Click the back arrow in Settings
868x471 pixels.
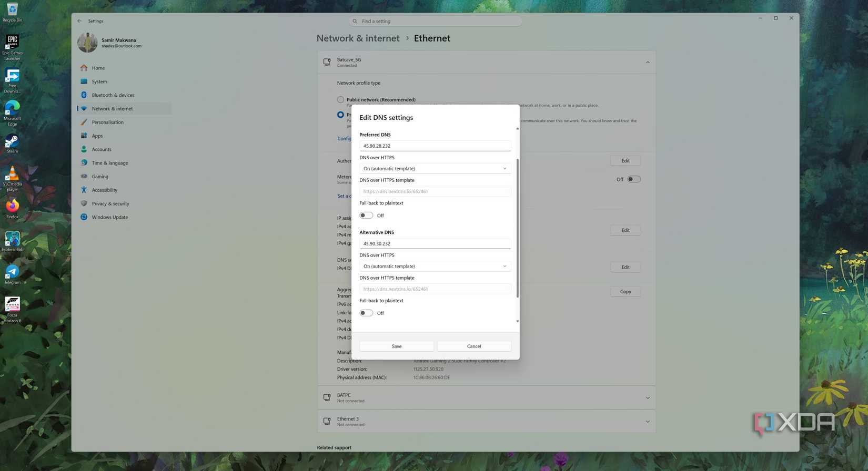pyautogui.click(x=79, y=21)
